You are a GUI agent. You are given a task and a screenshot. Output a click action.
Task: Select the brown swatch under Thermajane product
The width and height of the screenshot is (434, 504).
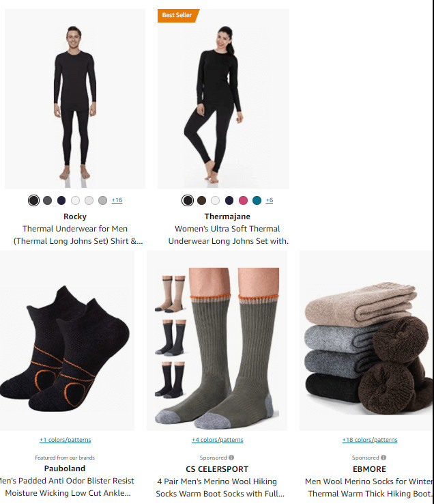pyautogui.click(x=201, y=200)
